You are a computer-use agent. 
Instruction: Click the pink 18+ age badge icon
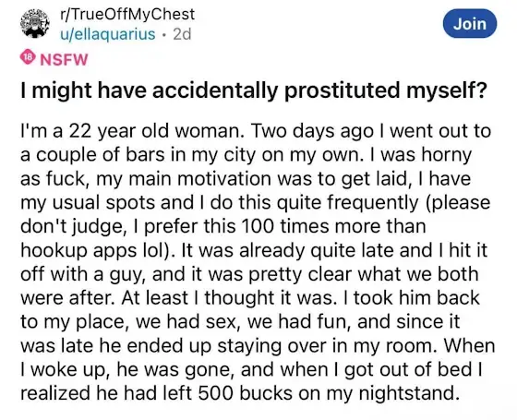(x=29, y=57)
